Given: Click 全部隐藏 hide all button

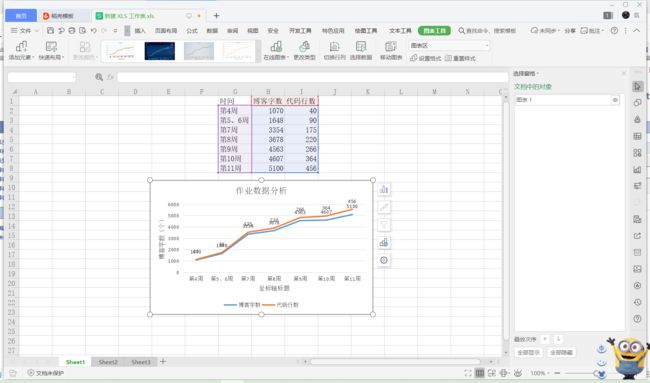Looking at the screenshot, I should tap(561, 352).
